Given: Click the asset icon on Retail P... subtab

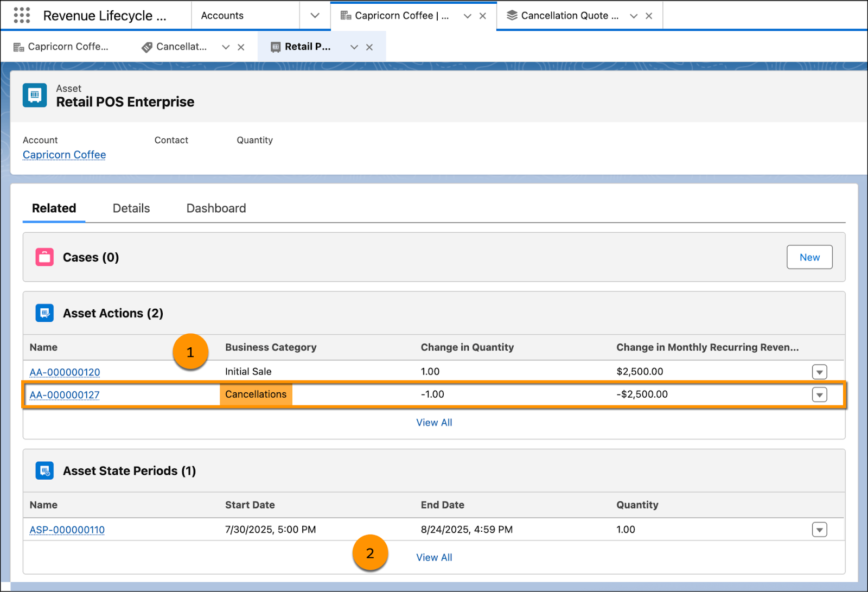Looking at the screenshot, I should point(276,47).
